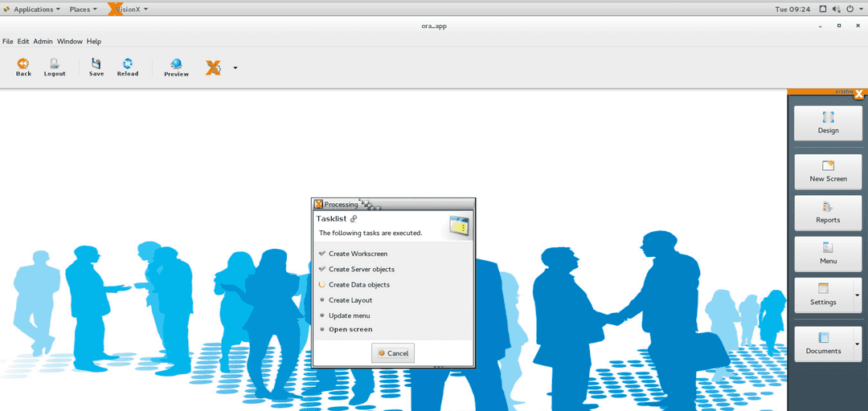Click the link icon beside Tasklist

click(354, 218)
